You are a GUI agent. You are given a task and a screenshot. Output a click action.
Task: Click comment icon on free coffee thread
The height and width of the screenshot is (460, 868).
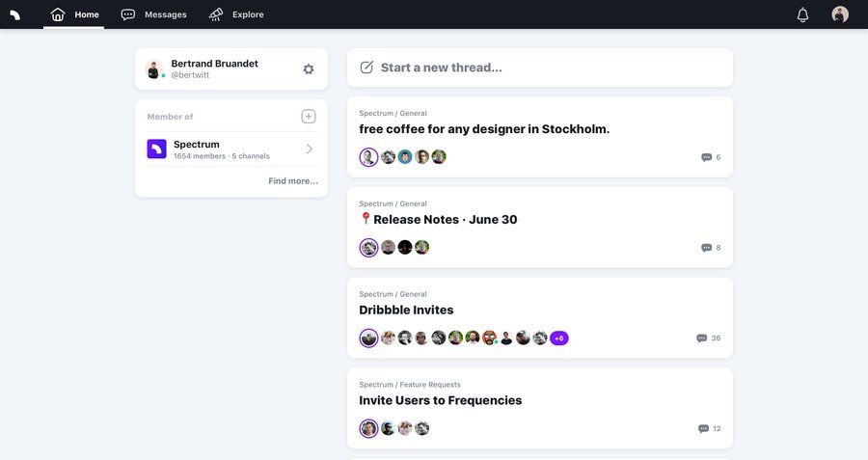pyautogui.click(x=707, y=157)
